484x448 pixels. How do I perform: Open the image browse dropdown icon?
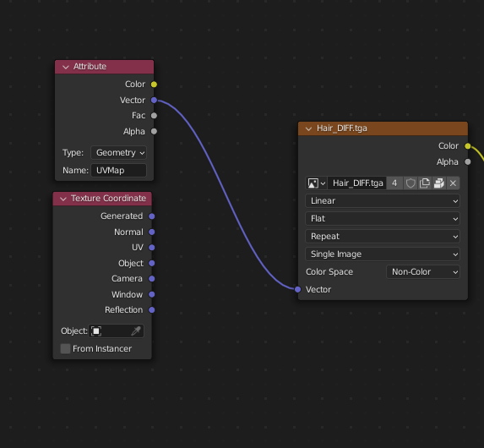coord(317,183)
